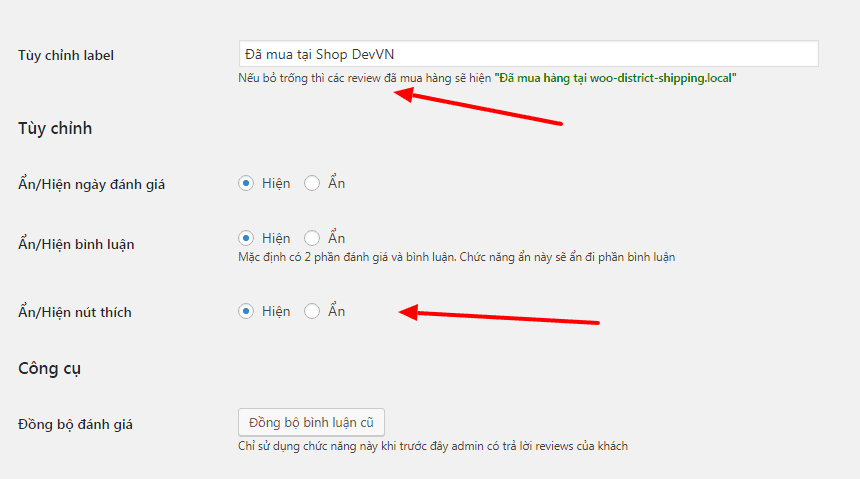
Task: Click the 'Đã mua tại Shop DevVN' text field
Action: pos(527,54)
